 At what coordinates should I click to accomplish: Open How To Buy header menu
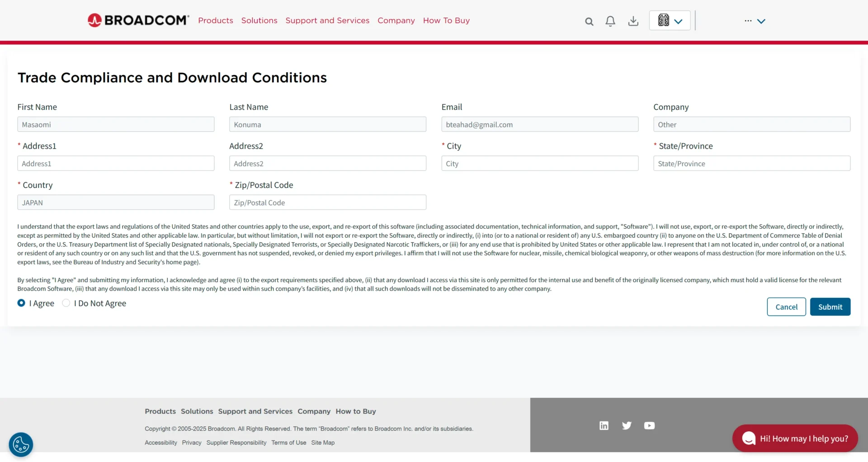point(446,20)
